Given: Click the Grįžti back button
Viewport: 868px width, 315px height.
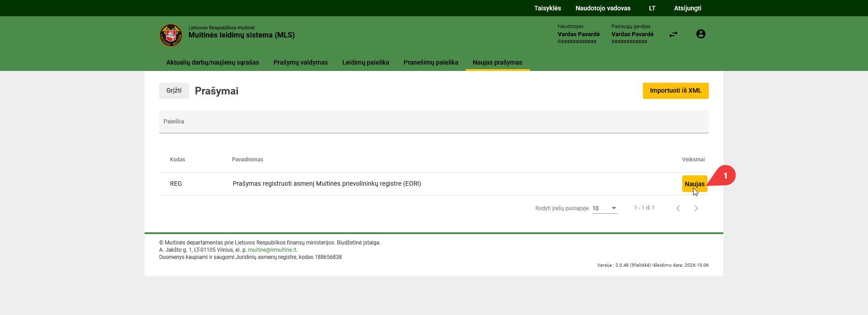Looking at the screenshot, I should coord(174,91).
